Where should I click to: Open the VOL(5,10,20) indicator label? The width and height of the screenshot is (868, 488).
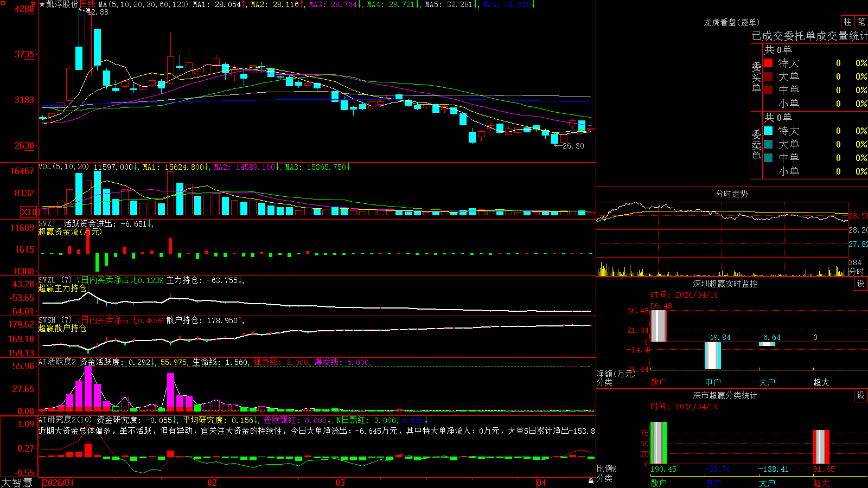(x=64, y=167)
